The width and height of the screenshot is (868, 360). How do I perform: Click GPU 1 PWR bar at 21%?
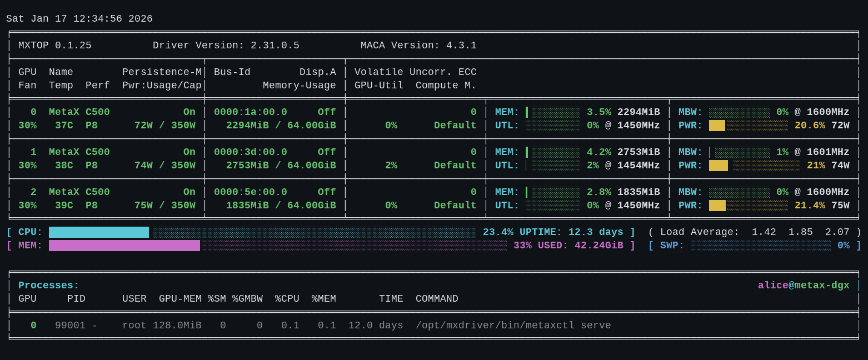coord(755,166)
